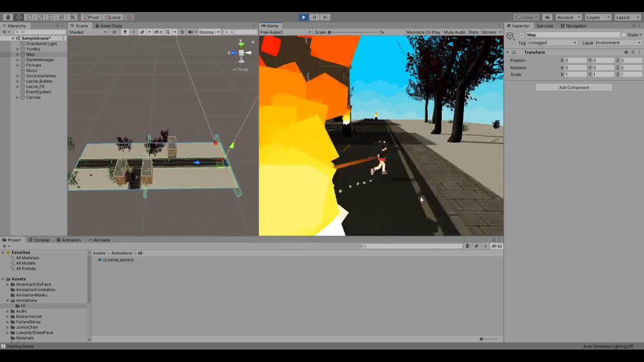Select the ui_home_section animation asset

116,260
